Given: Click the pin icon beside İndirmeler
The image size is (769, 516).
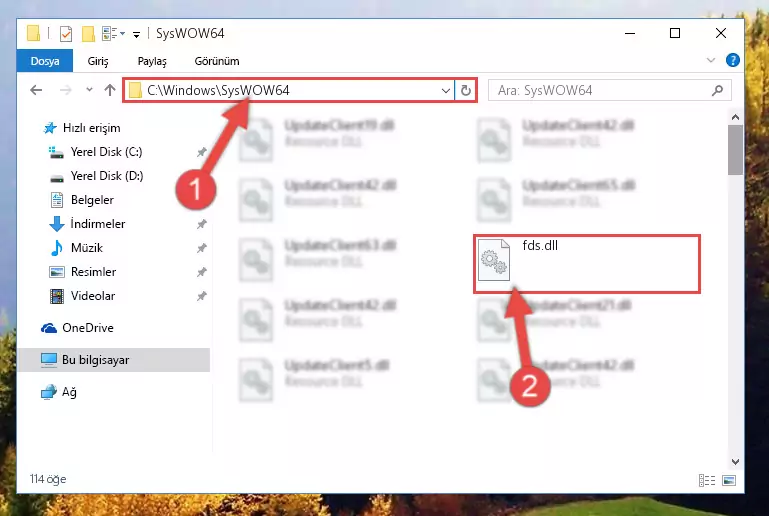Looking at the screenshot, I should click(x=201, y=225).
